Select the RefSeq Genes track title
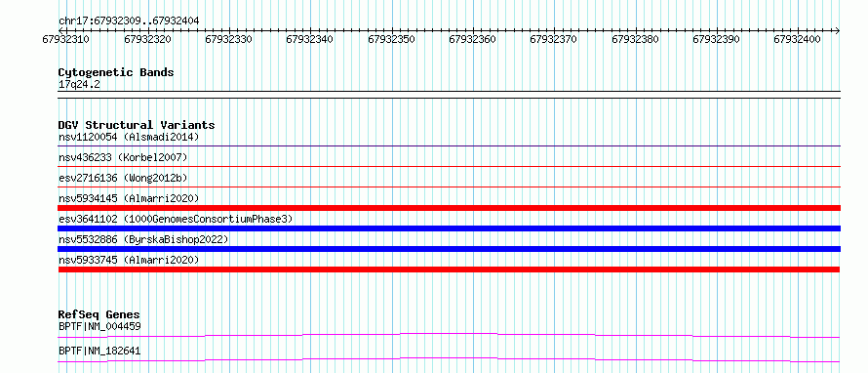The height and width of the screenshot is (373, 868). click(x=99, y=314)
